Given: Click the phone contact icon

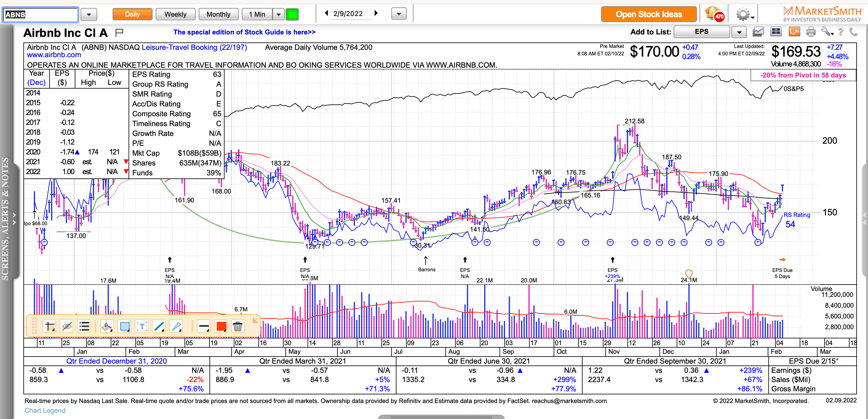Looking at the screenshot, I should 854,32.
